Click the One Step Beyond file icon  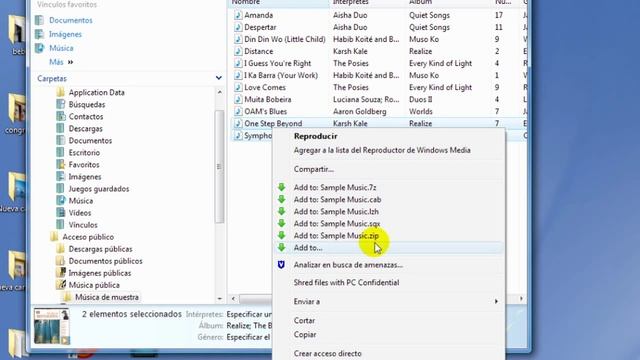click(238, 124)
